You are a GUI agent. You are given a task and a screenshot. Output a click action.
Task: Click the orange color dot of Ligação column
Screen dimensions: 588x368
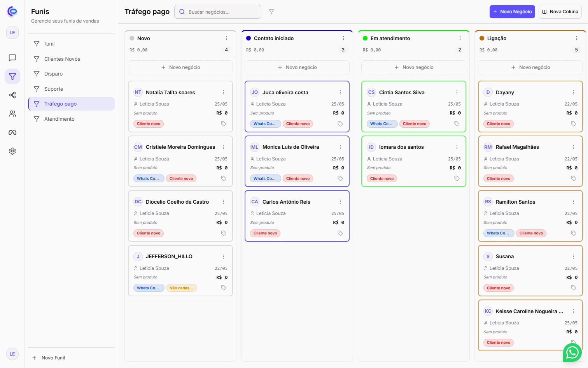pyautogui.click(x=482, y=38)
